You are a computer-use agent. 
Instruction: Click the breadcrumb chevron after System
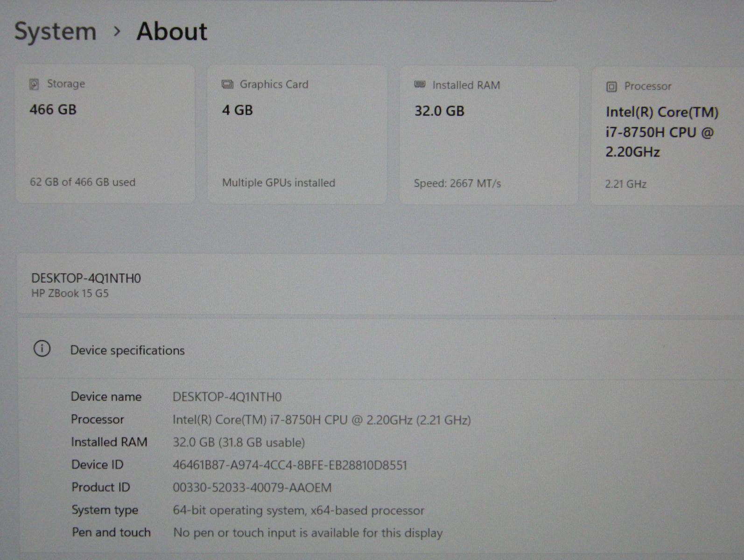[x=117, y=32]
